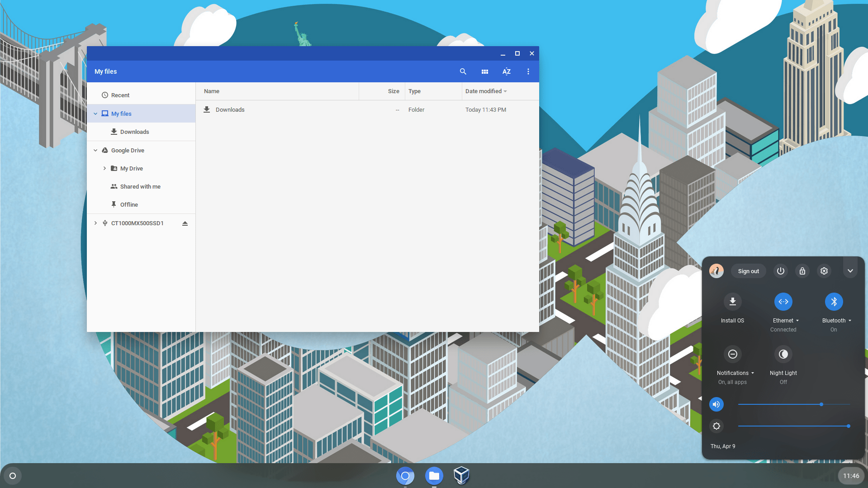
Task: Collapse the My files tree chevron
Action: [95, 114]
